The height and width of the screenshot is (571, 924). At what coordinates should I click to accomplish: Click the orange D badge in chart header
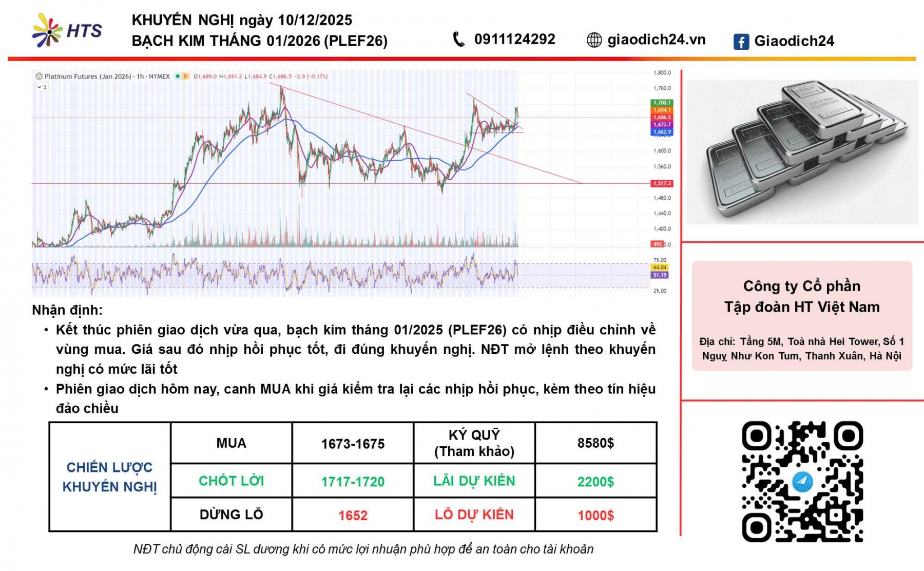point(185,77)
